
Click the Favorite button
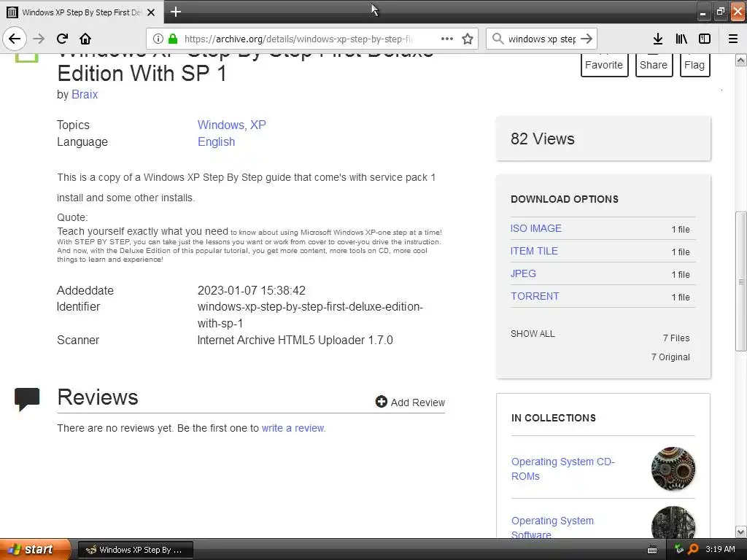604,65
